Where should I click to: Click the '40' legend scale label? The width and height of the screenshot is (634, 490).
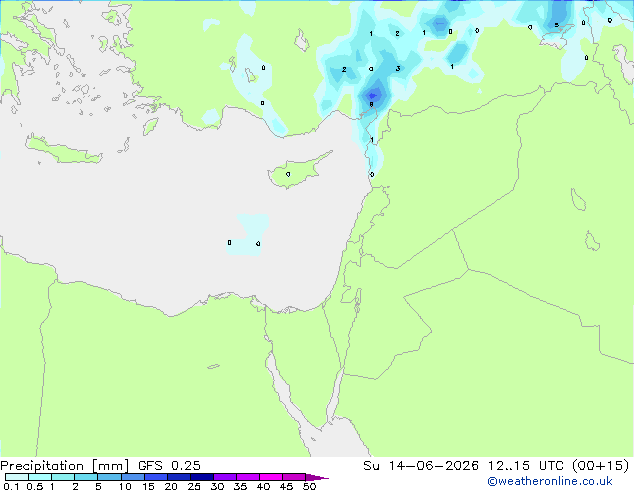[263, 486]
